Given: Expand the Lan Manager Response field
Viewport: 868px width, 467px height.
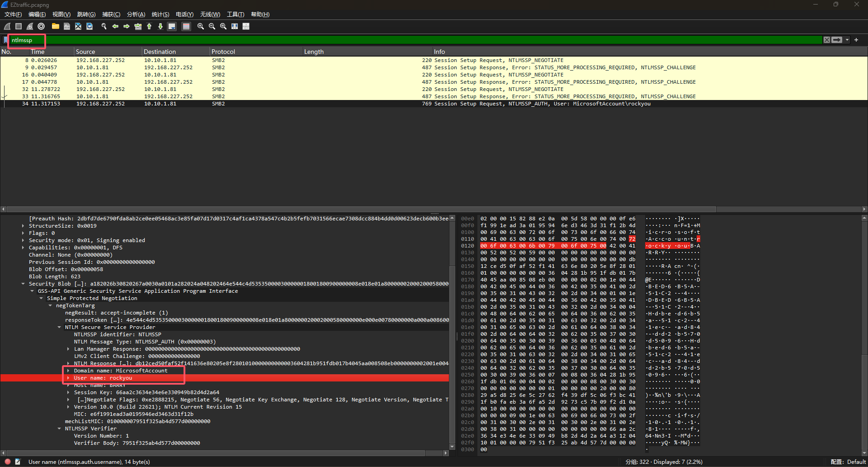Looking at the screenshot, I should (x=68, y=349).
